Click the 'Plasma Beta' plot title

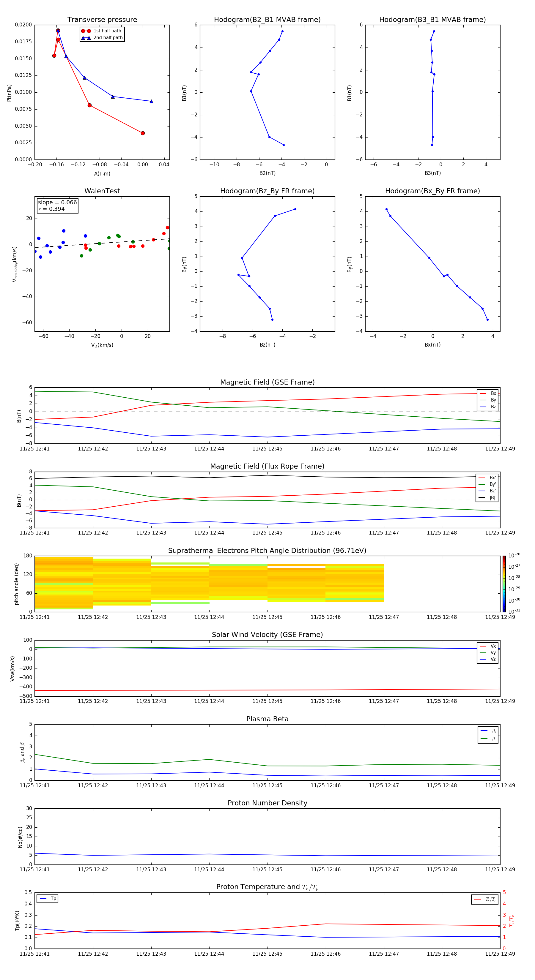(x=267, y=719)
